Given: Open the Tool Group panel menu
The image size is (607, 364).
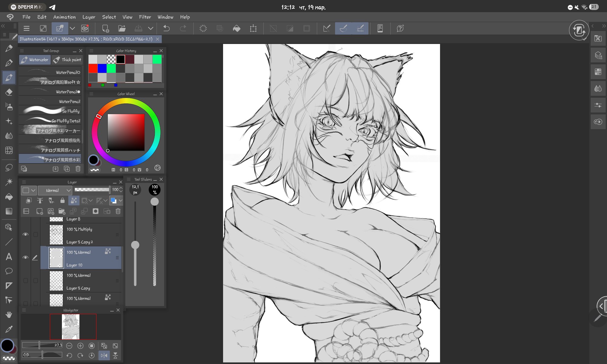Looking at the screenshot, I should click(x=22, y=51).
